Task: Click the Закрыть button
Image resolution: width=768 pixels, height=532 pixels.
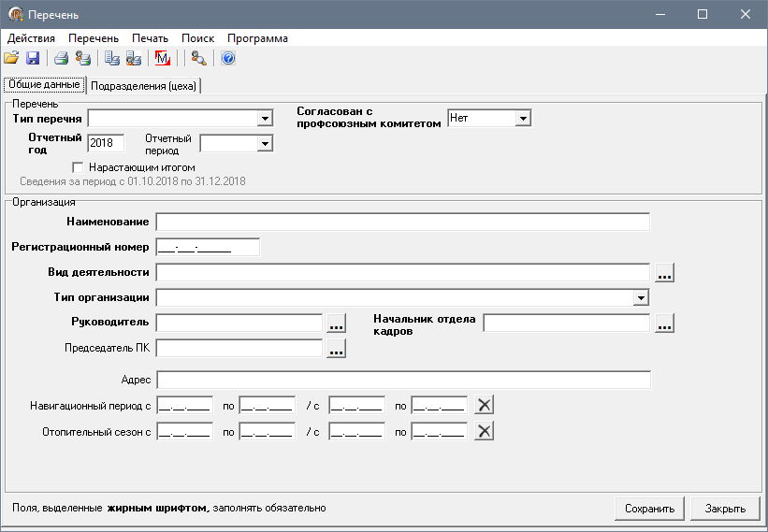Action: (725, 509)
